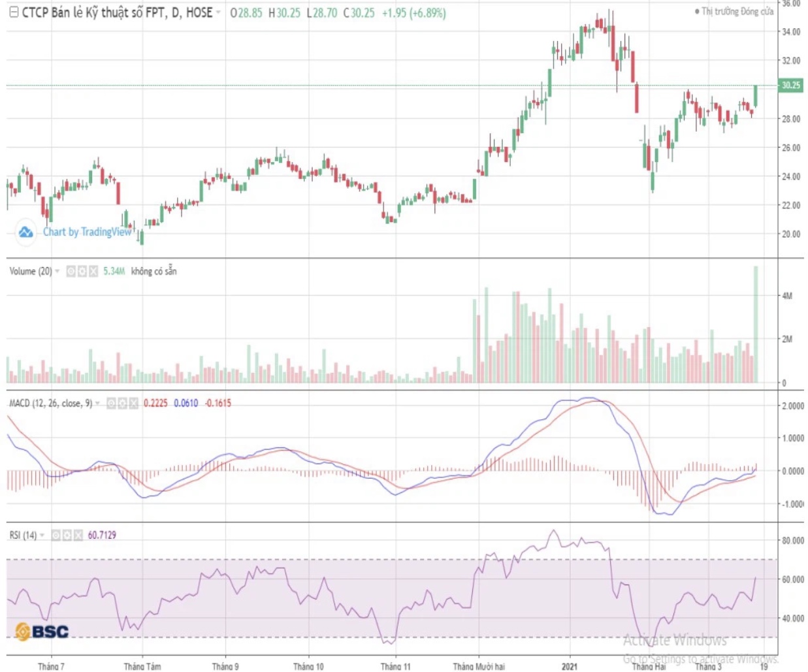Select the 2021 marker on the time axis

[x=570, y=666]
